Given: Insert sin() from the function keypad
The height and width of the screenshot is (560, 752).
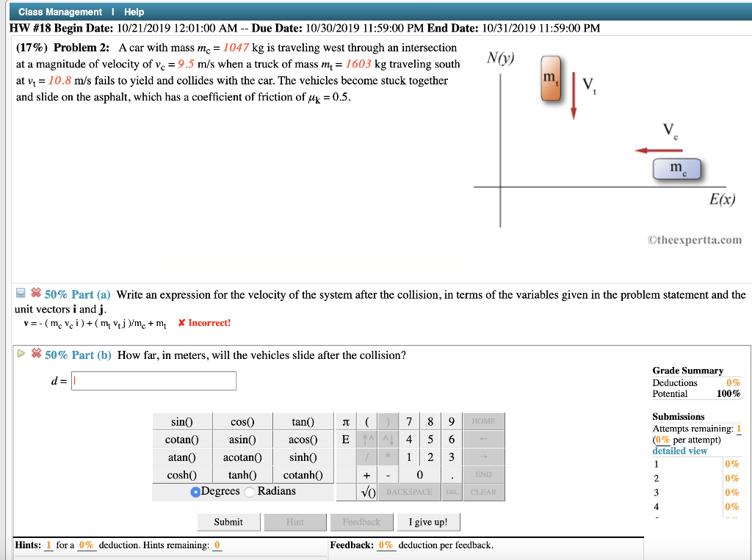Looking at the screenshot, I should pos(181,421).
